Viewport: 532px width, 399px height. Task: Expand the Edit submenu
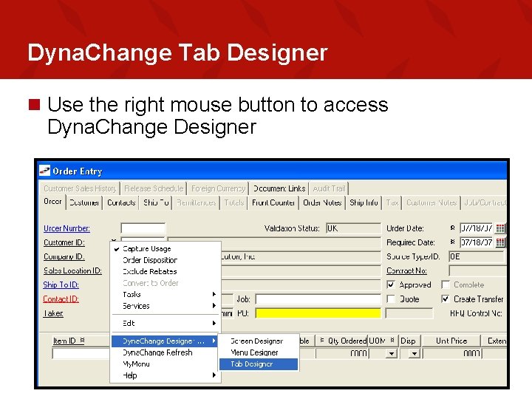(x=166, y=323)
